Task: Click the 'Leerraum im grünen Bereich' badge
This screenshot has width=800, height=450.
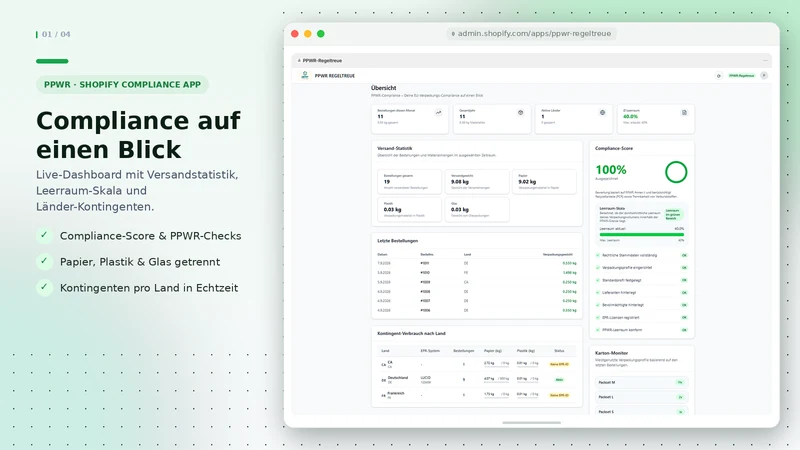Action: click(x=672, y=214)
